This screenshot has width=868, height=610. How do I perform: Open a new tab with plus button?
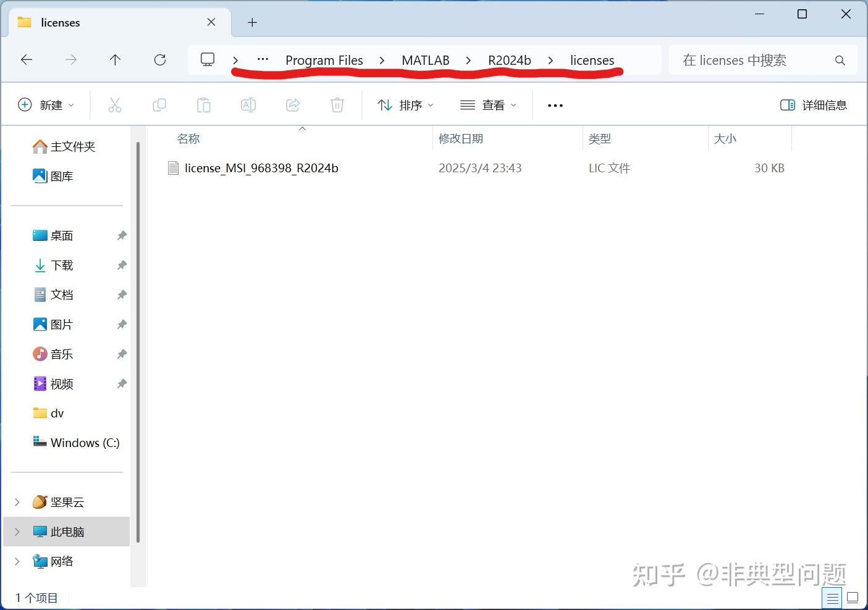[x=252, y=23]
